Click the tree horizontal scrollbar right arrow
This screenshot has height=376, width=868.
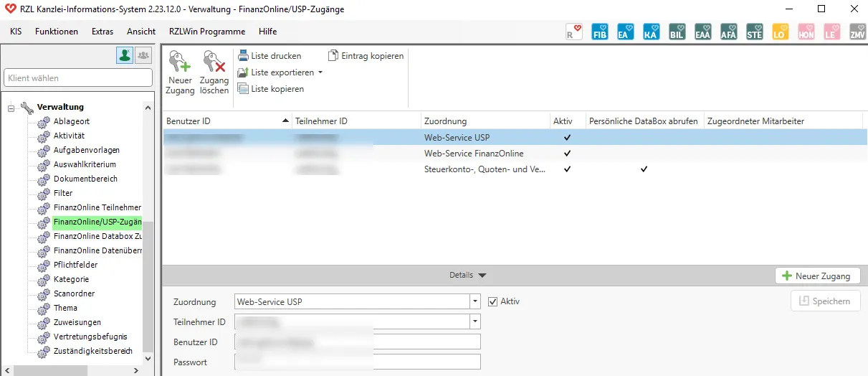click(x=137, y=370)
